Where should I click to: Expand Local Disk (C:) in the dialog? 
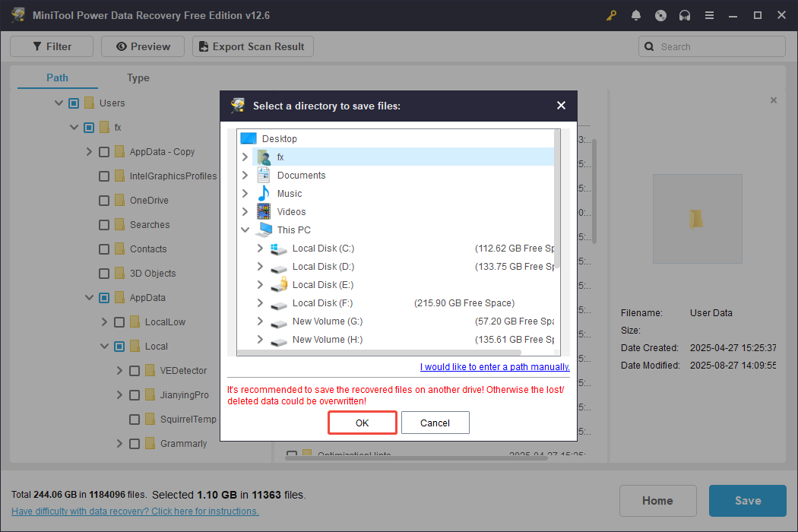(x=259, y=248)
